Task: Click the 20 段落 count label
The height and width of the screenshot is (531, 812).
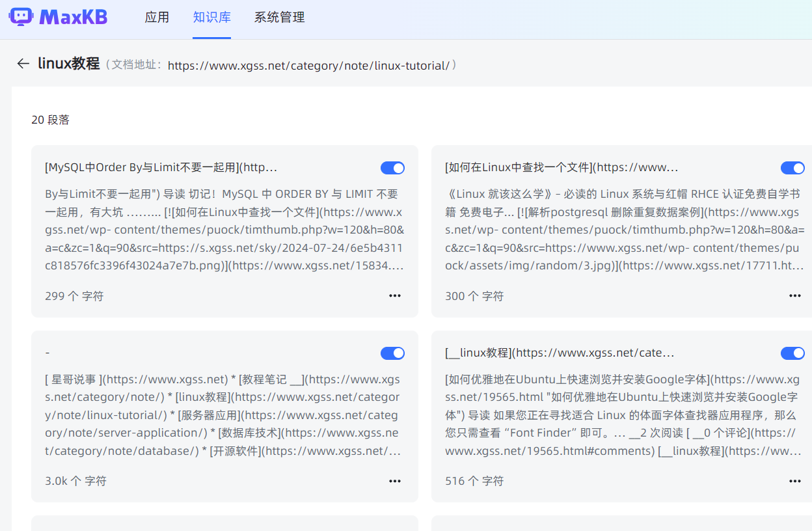Action: tap(50, 120)
